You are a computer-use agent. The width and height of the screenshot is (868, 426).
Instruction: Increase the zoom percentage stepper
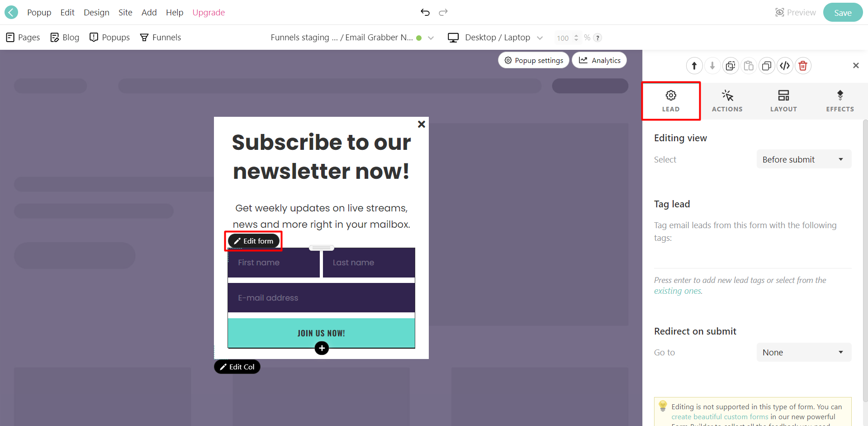point(576,35)
